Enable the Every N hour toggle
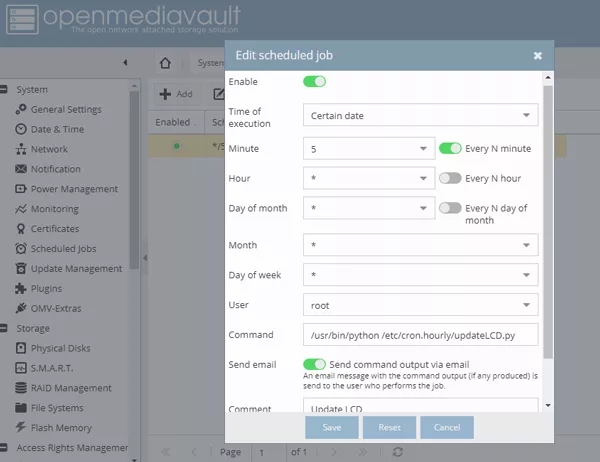 [450, 178]
